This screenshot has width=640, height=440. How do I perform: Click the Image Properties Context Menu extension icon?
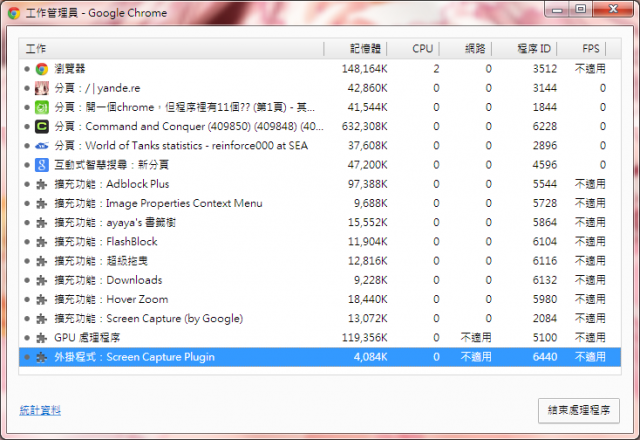click(x=42, y=204)
